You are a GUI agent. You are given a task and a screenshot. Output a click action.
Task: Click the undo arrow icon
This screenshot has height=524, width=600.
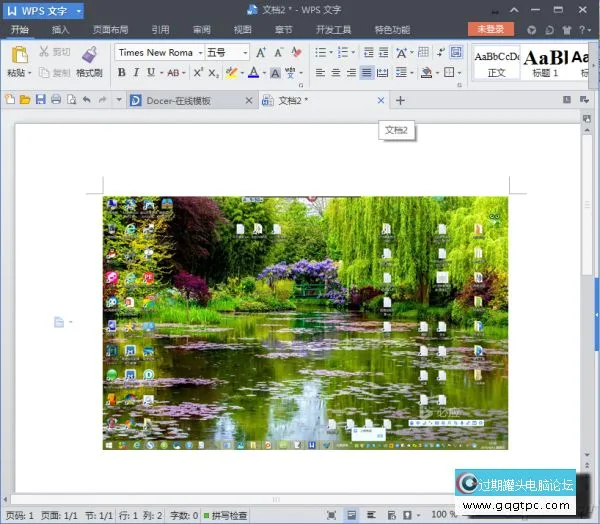tap(86, 100)
